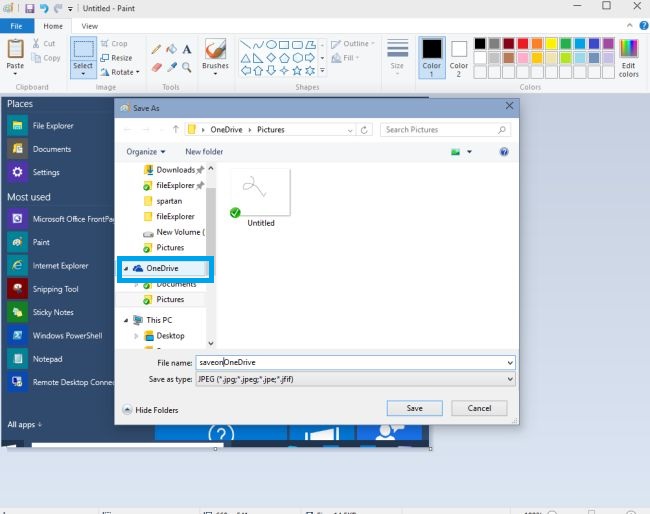The image size is (650, 514).
Task: Select OneDrive in the navigation tree
Action: tap(162, 268)
